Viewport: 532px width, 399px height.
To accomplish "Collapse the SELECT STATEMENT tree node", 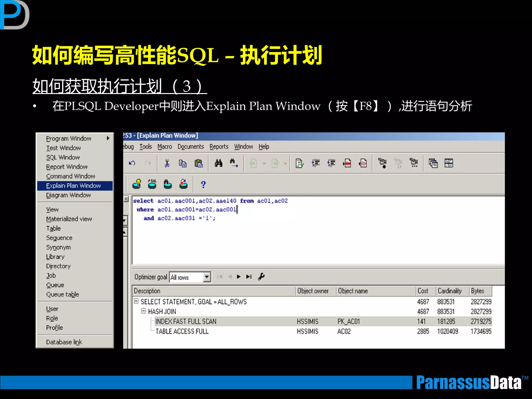I will click(136, 301).
